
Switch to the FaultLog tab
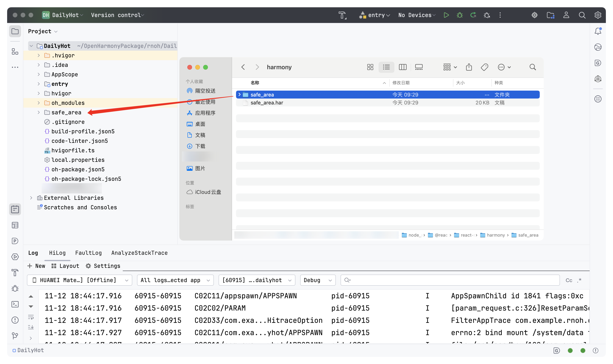coord(88,253)
